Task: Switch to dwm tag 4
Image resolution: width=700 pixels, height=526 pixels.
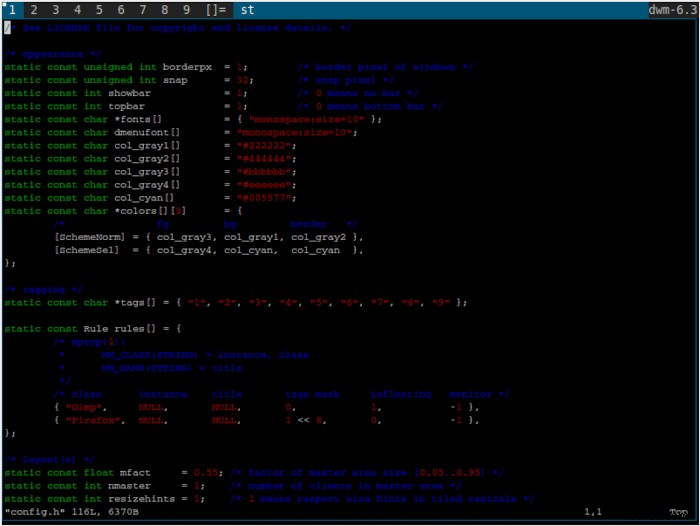Action: click(x=78, y=10)
